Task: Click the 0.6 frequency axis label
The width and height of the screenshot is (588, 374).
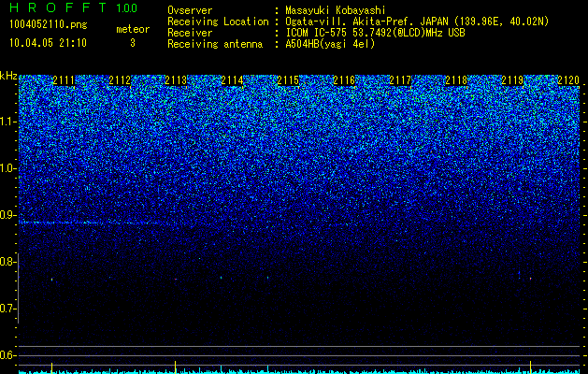Action: coord(7,355)
